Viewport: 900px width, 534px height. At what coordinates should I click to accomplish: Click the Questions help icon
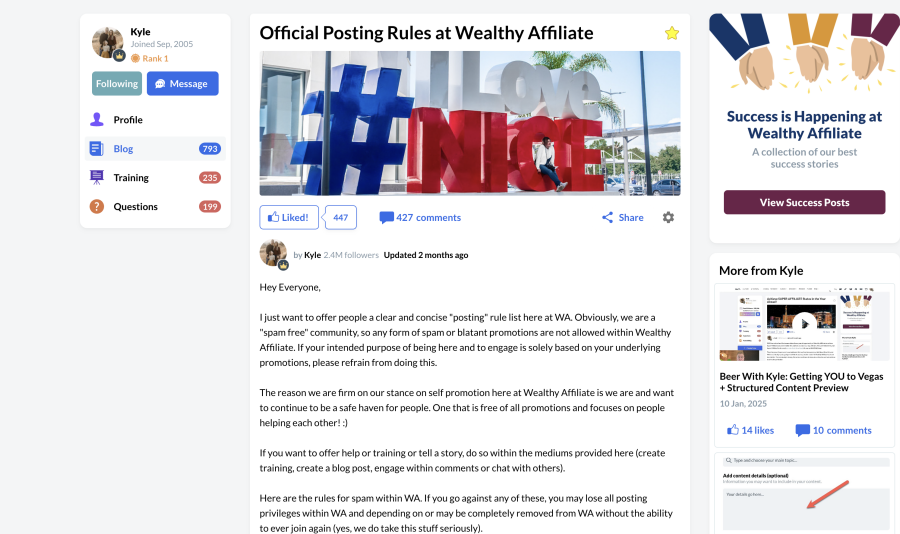(x=97, y=207)
